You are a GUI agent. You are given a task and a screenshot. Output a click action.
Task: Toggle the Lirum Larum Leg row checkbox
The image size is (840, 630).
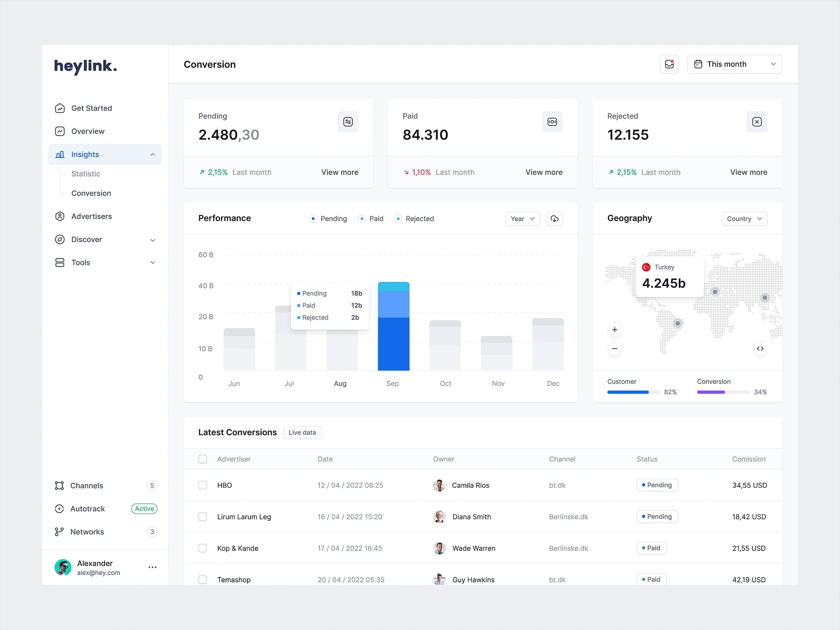point(203,516)
